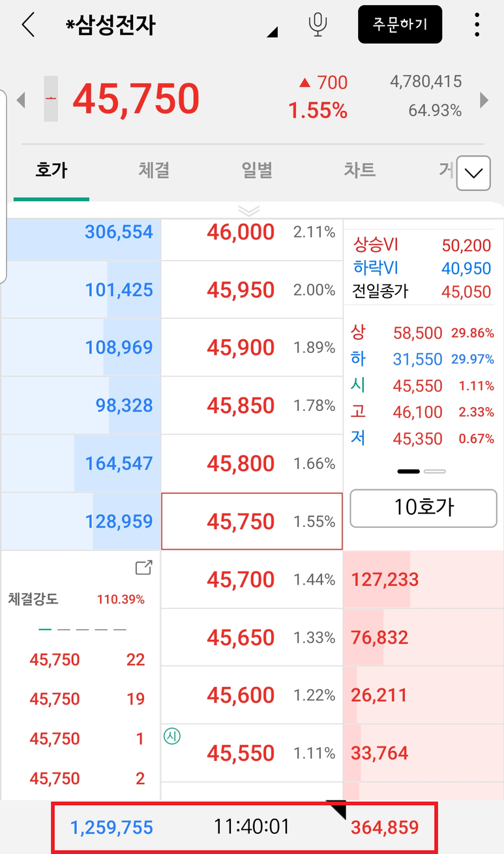This screenshot has height=854, width=504.
Task: Tap the 주문하기 order button
Action: click(400, 24)
